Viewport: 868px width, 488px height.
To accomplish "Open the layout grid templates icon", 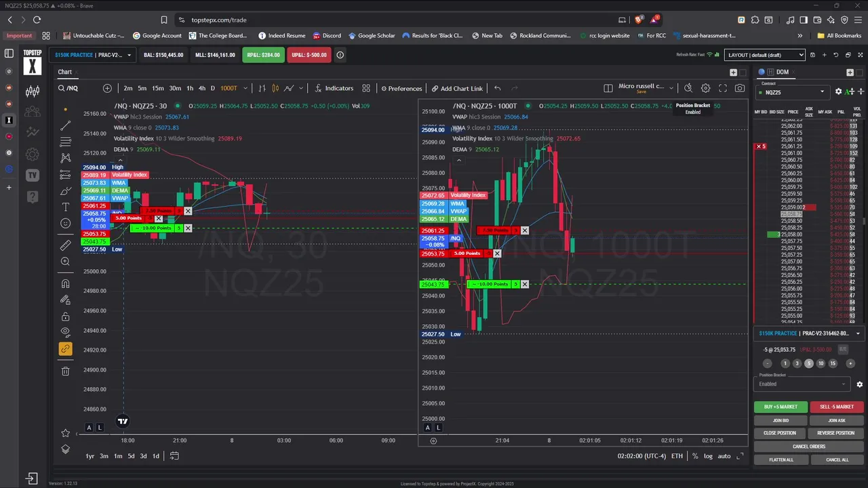I will 366,88.
